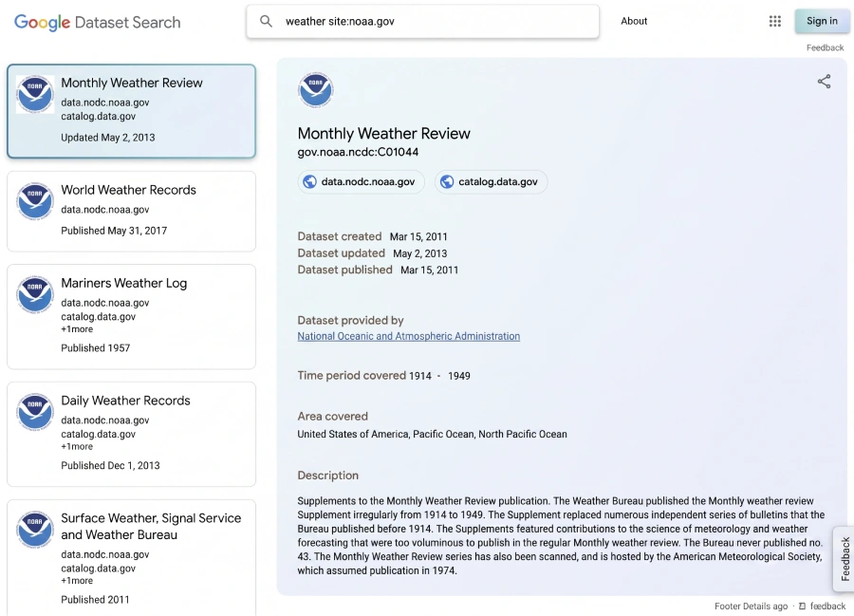854x616 pixels.
Task: Select the Mariners Weather Log result
Action: (x=131, y=316)
